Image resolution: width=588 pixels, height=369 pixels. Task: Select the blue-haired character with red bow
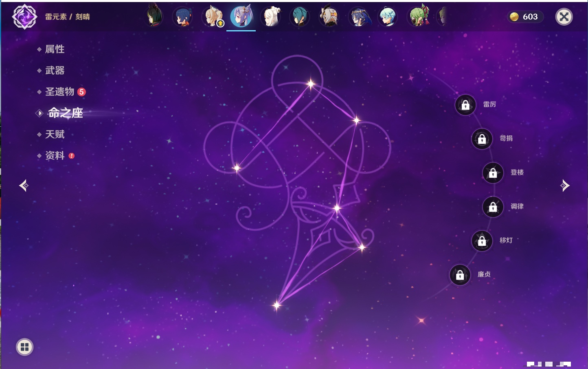coord(183,17)
